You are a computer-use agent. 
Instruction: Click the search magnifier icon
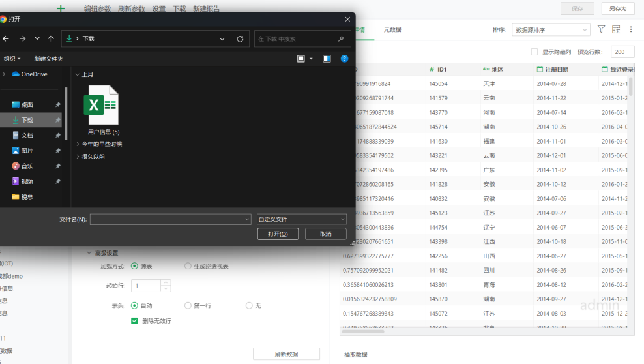pyautogui.click(x=341, y=39)
